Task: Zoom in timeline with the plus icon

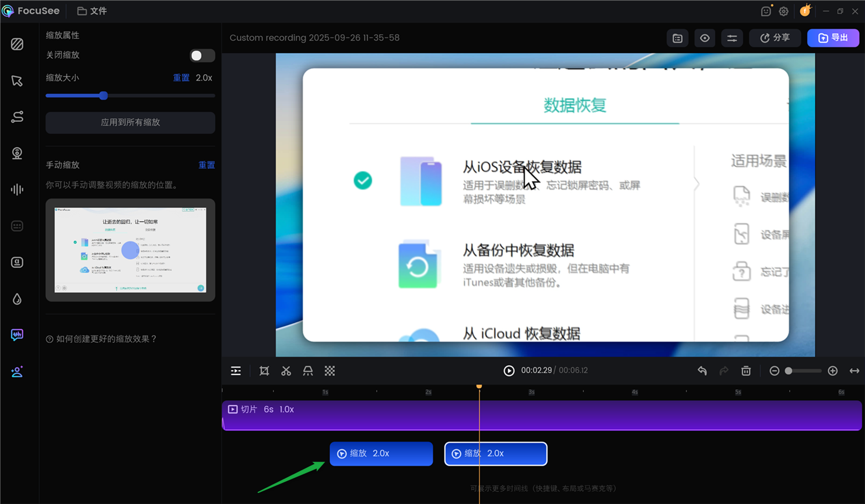Action: 833,371
